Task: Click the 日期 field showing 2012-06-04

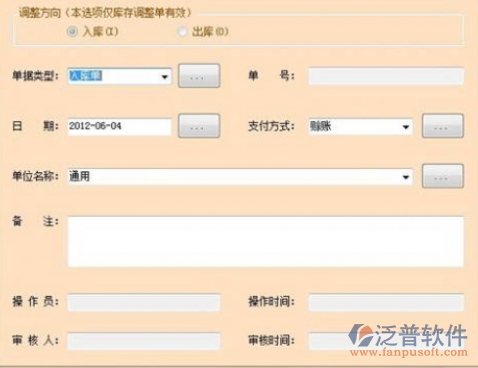Action: pos(120,127)
